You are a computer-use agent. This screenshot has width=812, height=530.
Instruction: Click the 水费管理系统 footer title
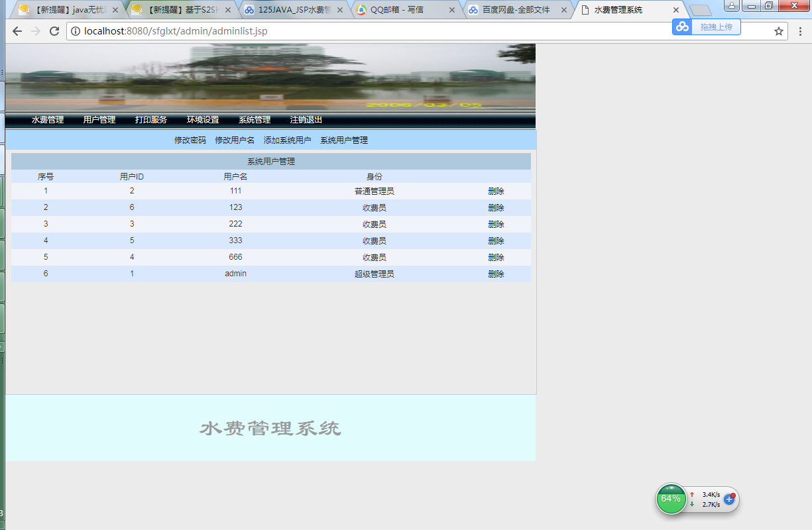(270, 429)
